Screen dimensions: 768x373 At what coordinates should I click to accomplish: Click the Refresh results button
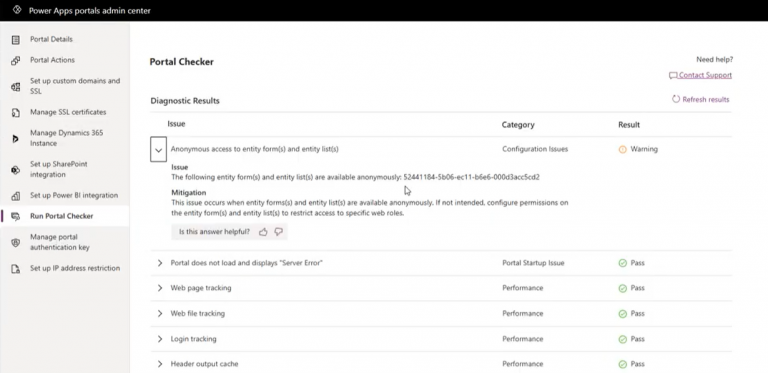[x=700, y=99]
